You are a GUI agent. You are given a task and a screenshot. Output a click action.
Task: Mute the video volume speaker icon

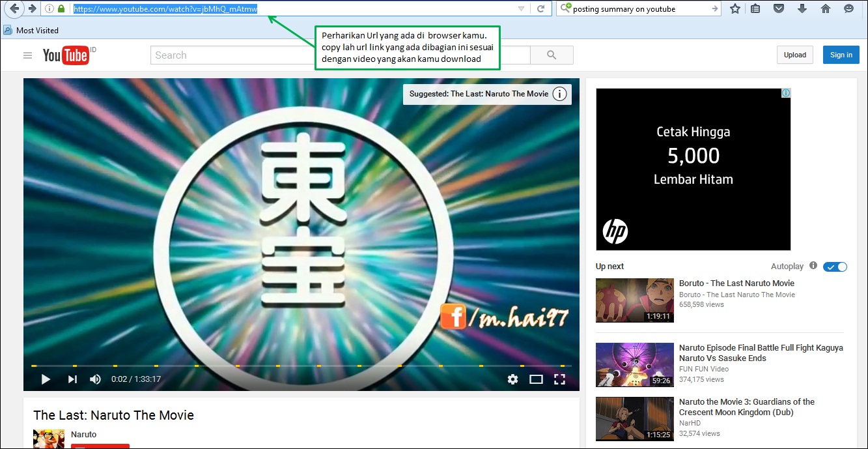[x=96, y=379]
